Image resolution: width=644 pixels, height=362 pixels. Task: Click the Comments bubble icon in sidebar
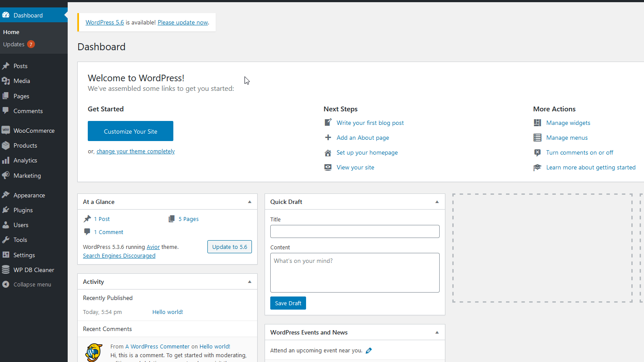click(6, 110)
